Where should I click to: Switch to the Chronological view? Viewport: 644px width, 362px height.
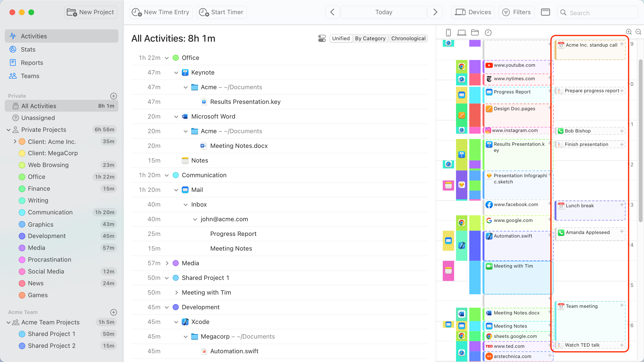(408, 38)
